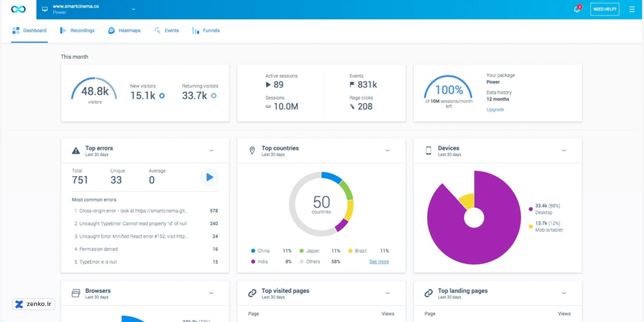The image size is (644, 322).
Task: Click the Top visited pages link icon
Action: tap(252, 293)
